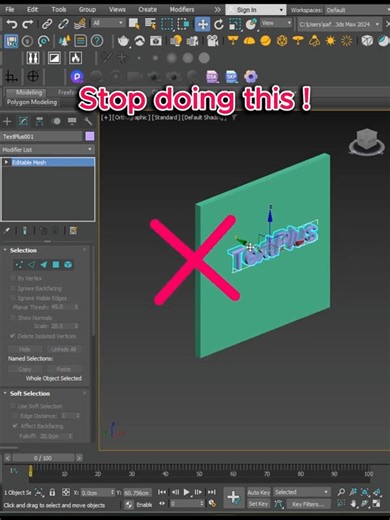Toggle Ignore Backfacing checkbox
Viewport: 390px width, 520px height.
tap(12, 288)
